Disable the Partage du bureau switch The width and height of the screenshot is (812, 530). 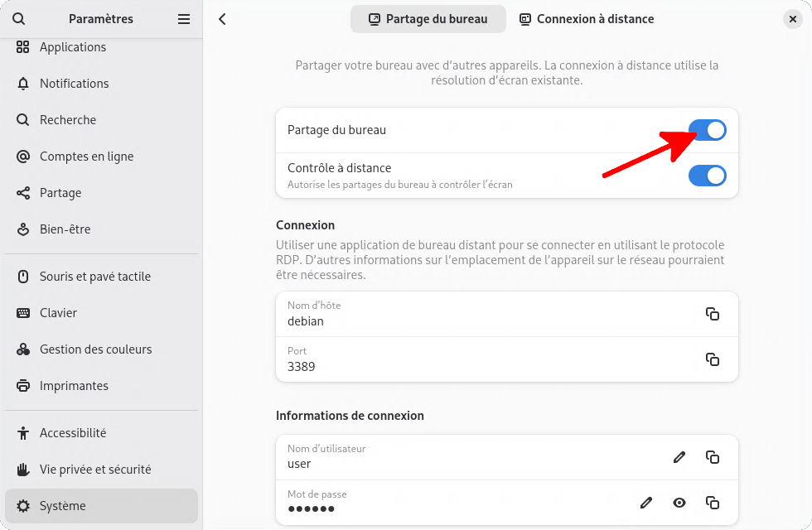[707, 130]
